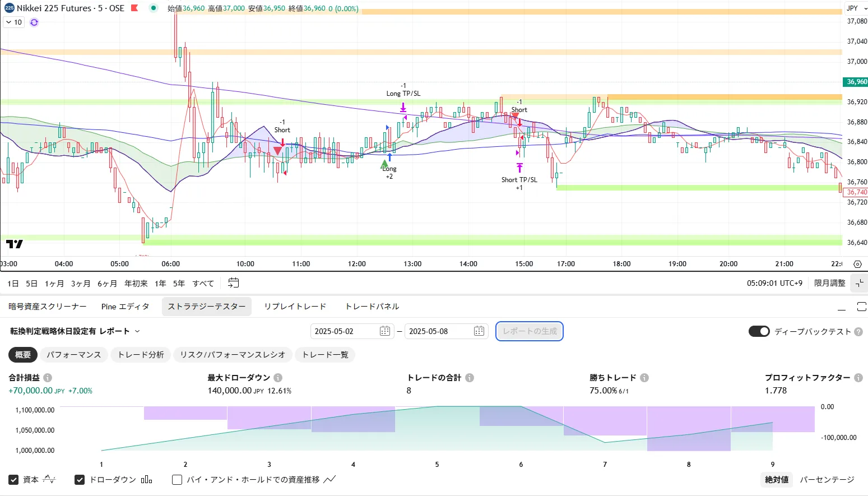Click the calendar icon in end date field

coord(479,331)
